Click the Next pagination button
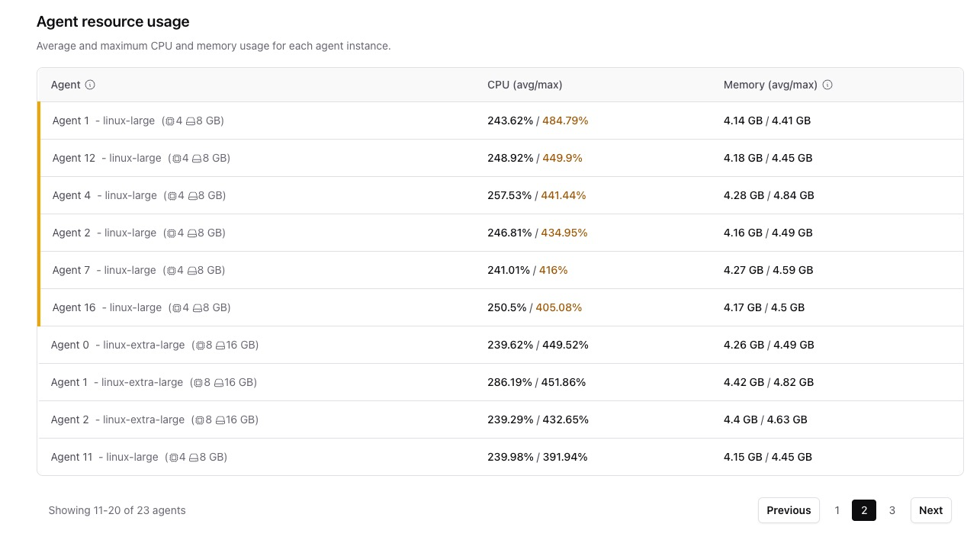Screen dimensions: 980x540 point(930,510)
